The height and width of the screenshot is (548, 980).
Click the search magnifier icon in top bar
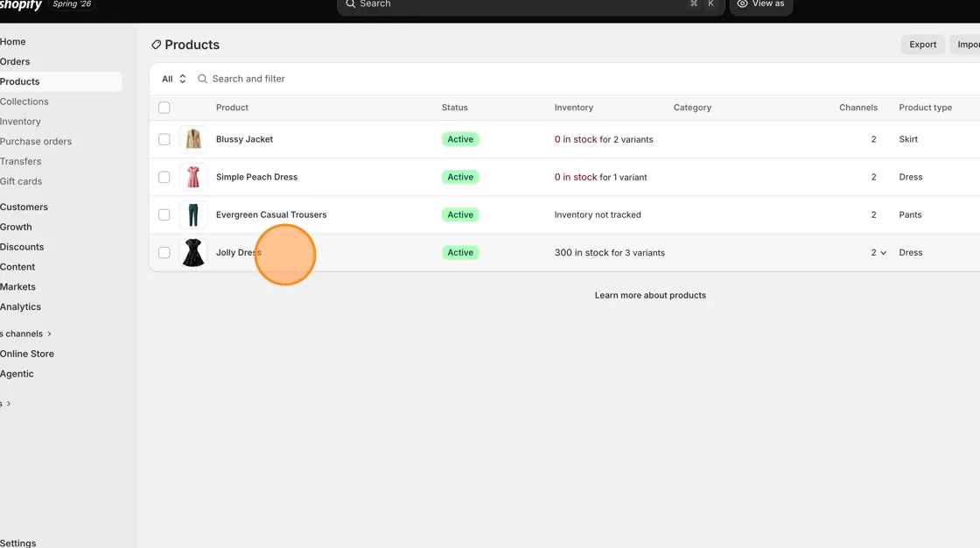tap(351, 4)
